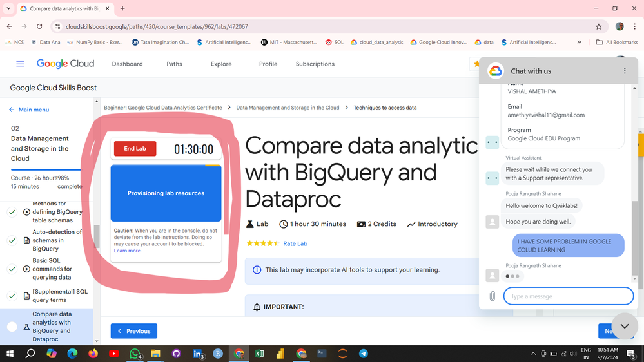The width and height of the screenshot is (644, 362).
Task: Bookmark this page with the star icon
Action: 598,26
